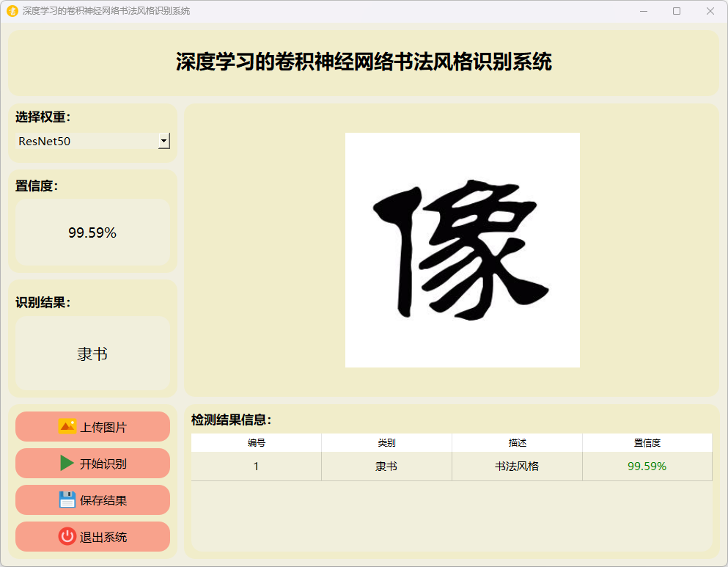Viewport: 728px width, 567px height.
Task: Click the image icon on upload button
Action: (x=67, y=426)
